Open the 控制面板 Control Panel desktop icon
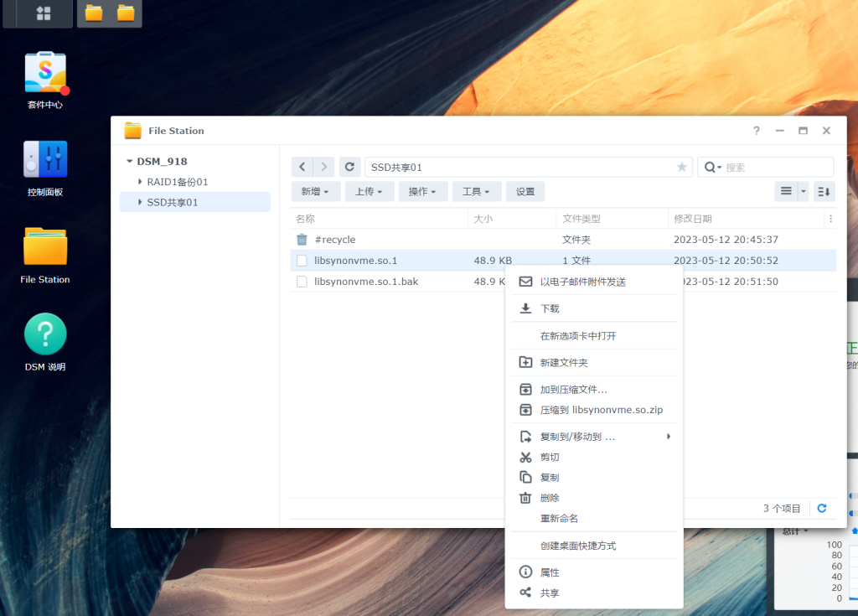This screenshot has height=616, width=858. pyautogui.click(x=45, y=160)
